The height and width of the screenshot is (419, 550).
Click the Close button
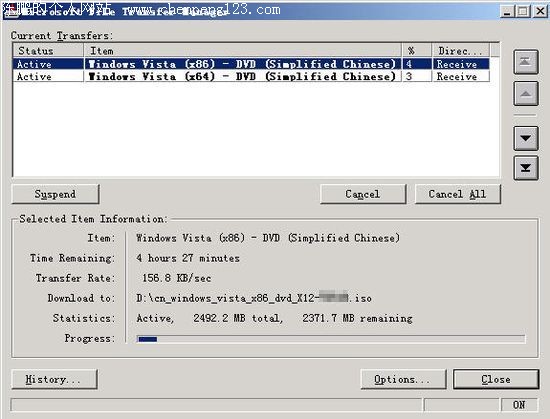tap(496, 379)
